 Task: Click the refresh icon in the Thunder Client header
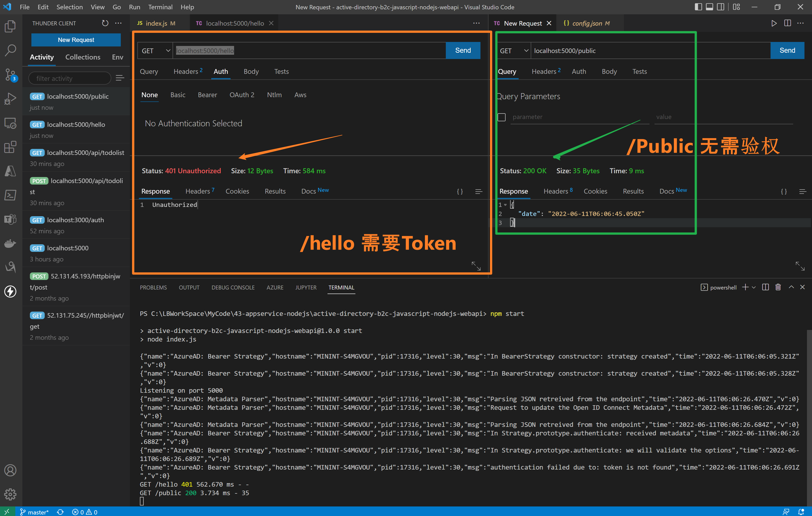coord(105,23)
